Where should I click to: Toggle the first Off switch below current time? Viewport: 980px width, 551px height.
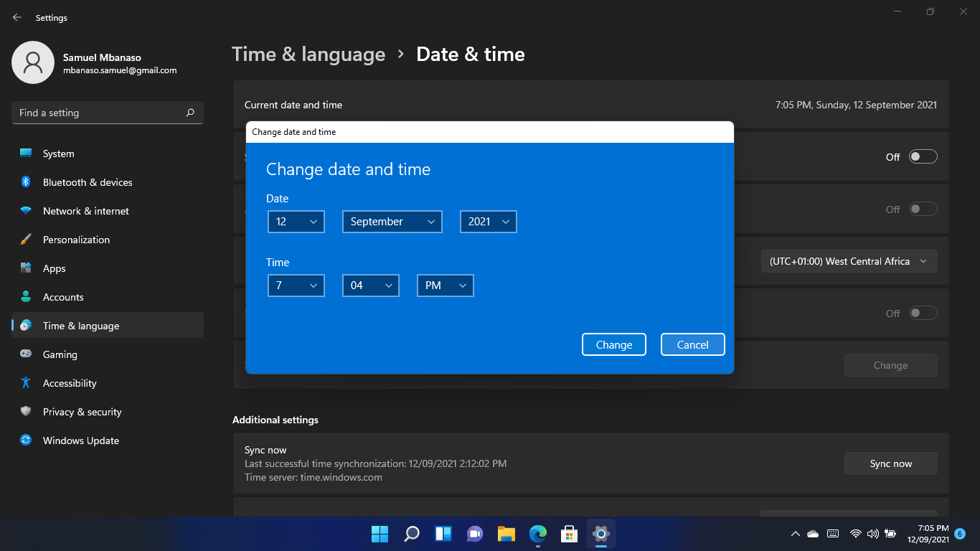coord(923,157)
